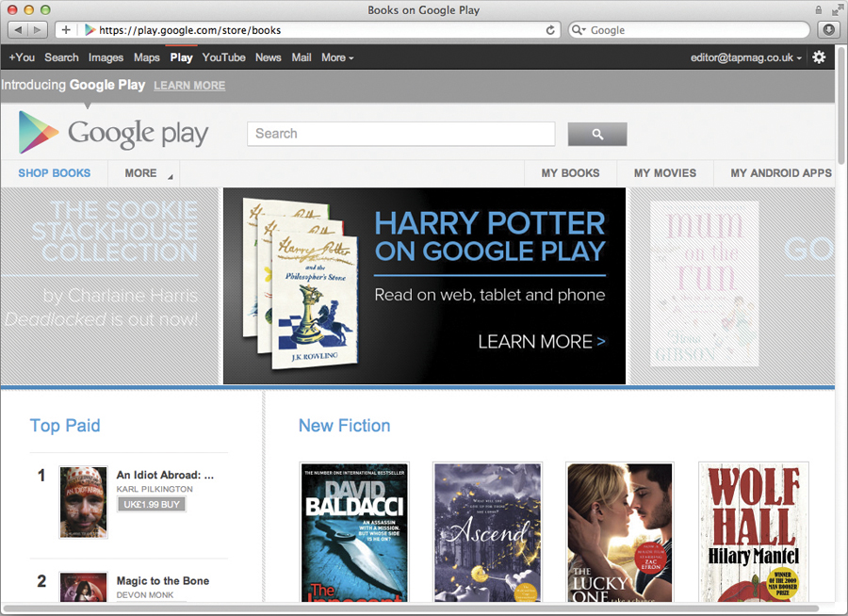
Task: Open News in the Google bar
Action: 269,57
